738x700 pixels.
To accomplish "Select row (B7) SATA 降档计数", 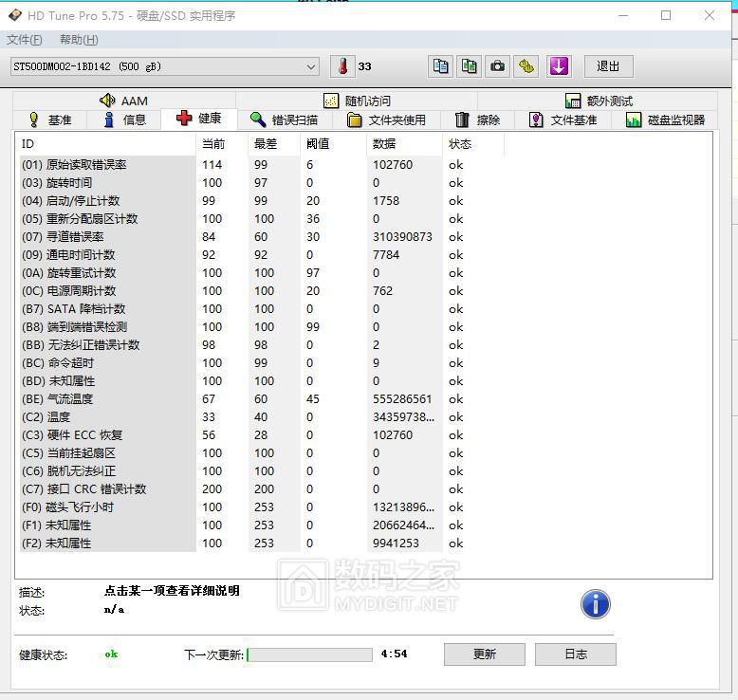I will tap(260, 309).
